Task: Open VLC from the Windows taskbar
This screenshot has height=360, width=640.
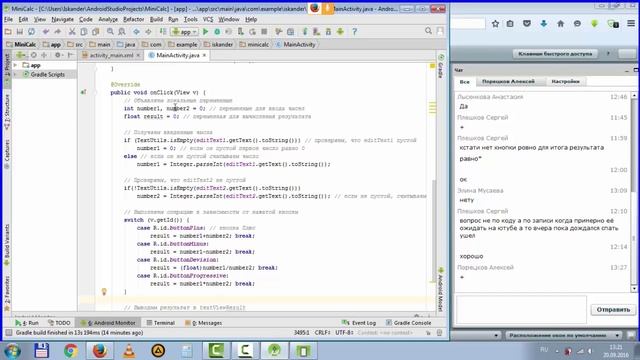Action: [129, 351]
